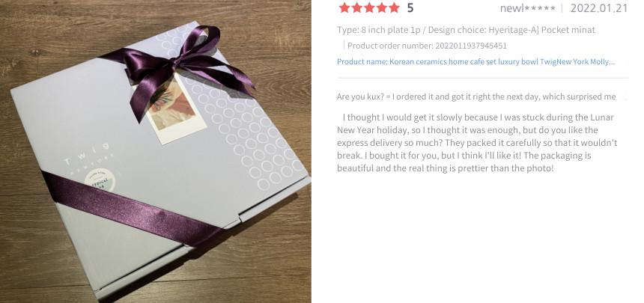Select the product order number text

(427, 46)
